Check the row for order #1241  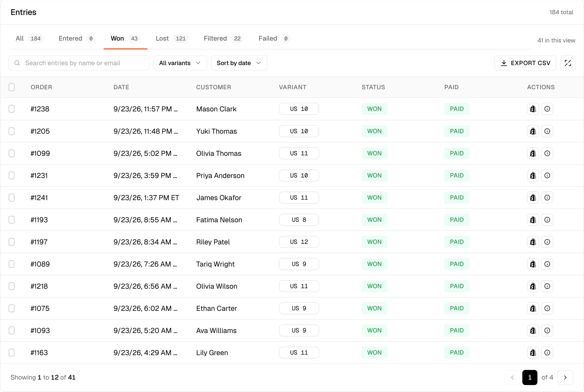pos(11,197)
